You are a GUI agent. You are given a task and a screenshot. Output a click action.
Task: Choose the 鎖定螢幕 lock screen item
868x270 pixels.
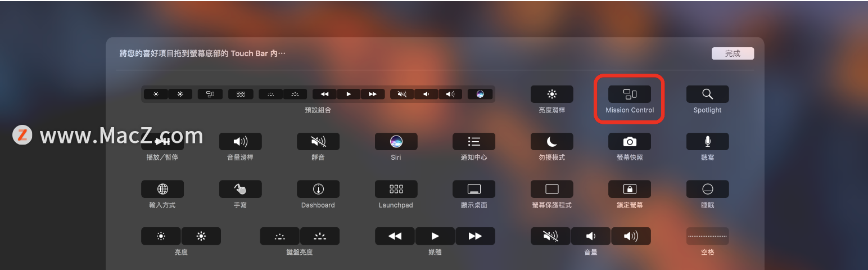pyautogui.click(x=630, y=188)
